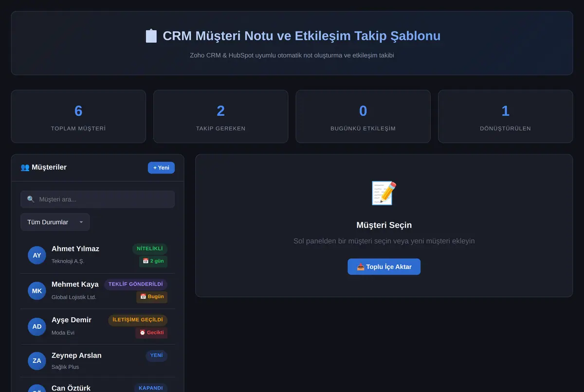Select customer Ahmet Yılmaz

pos(97,255)
